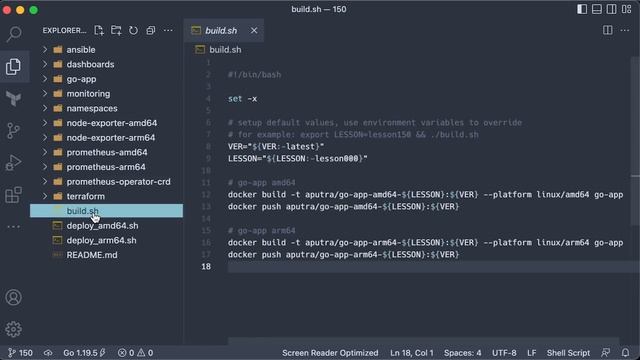Change encoding via UTF-8 status item
Screen dimensions: 640x360
504,353
